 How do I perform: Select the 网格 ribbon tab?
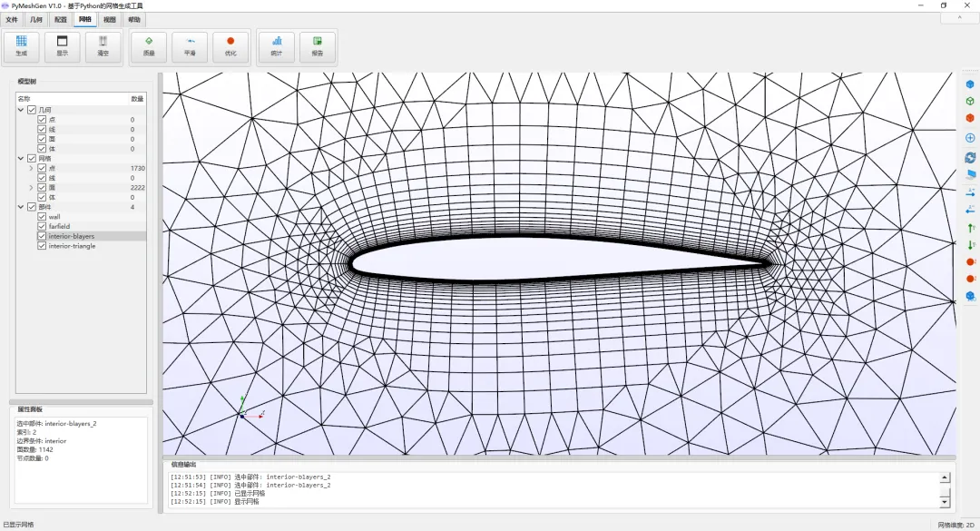(85, 19)
